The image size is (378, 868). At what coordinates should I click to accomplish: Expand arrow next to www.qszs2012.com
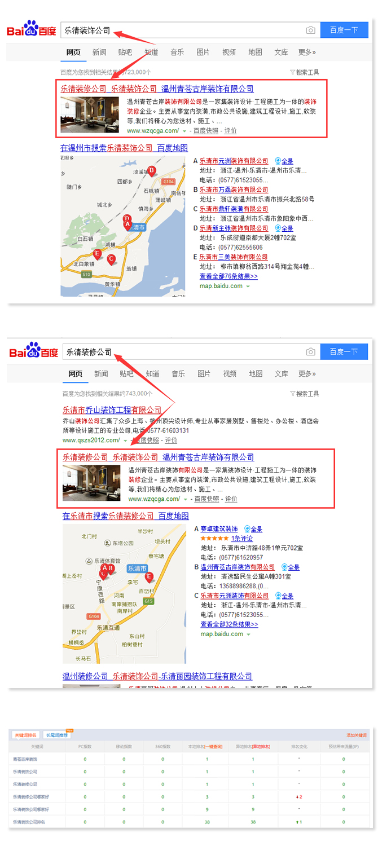click(125, 440)
